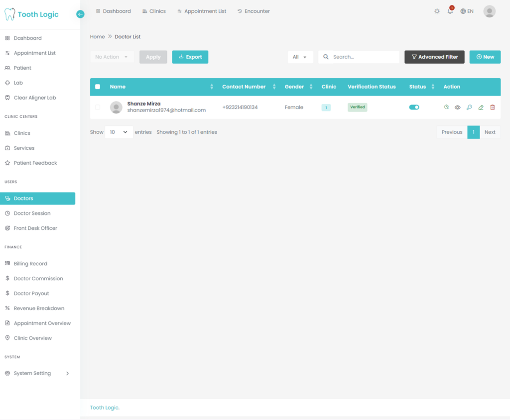This screenshot has height=420, width=510.
Task: Click the Home breadcrumb link
Action: pos(97,37)
